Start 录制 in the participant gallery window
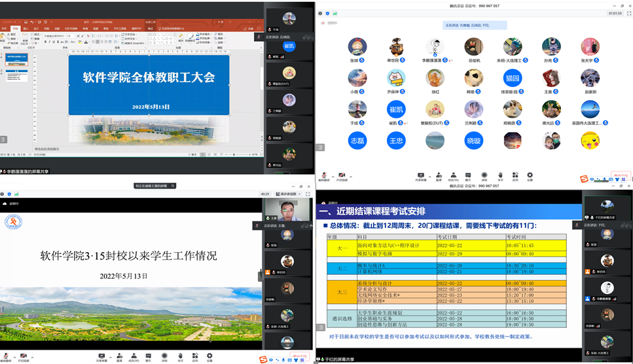Image resolution: width=633 pixels, height=364 pixels. (x=484, y=176)
